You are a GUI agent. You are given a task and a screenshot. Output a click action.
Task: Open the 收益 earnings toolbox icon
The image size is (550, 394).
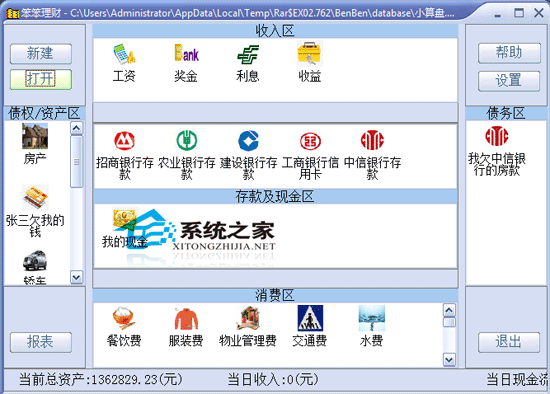coord(310,54)
